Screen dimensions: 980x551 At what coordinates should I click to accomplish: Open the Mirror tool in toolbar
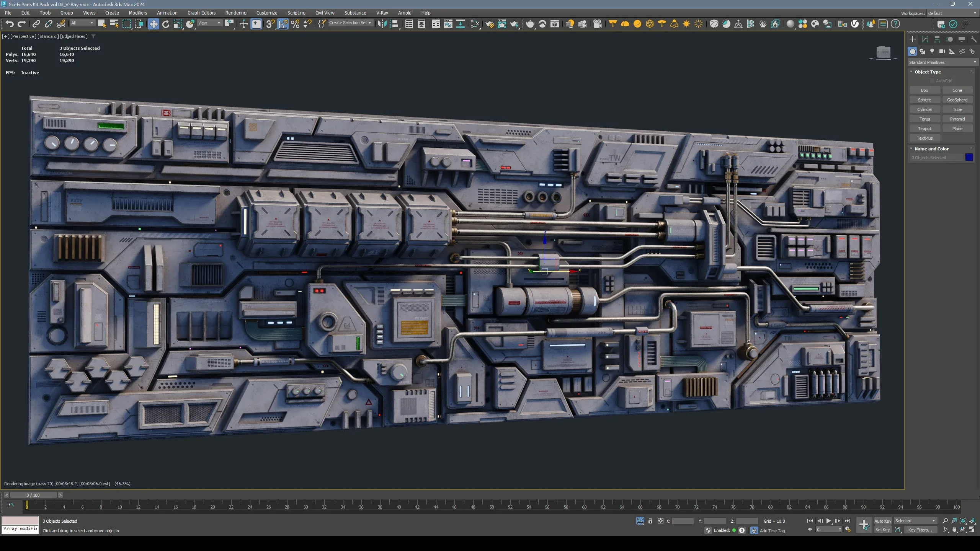382,24
